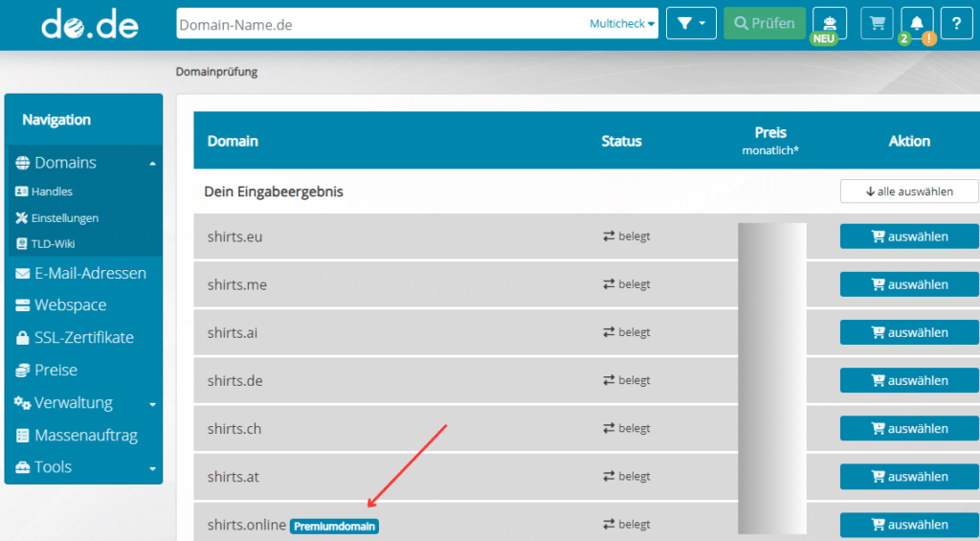Click the wrench icon beside Einstellungen
Image resolution: width=980 pixels, height=541 pixels.
(21, 217)
